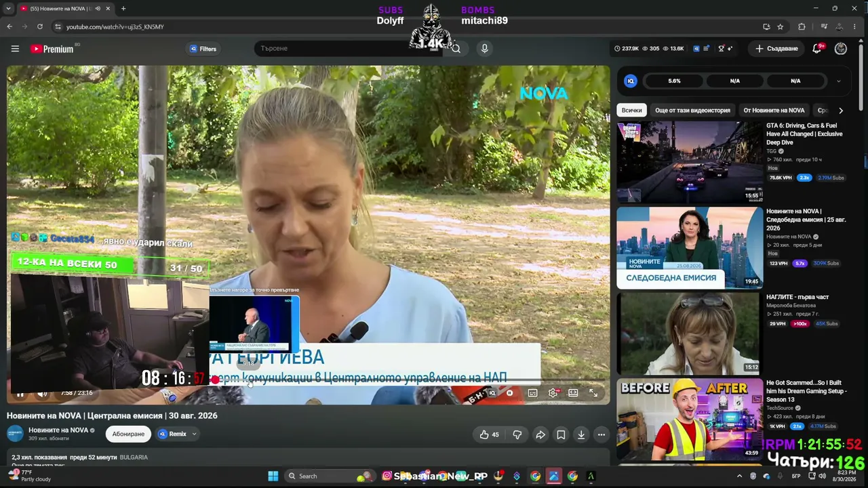
Task: Open the Следобедна емисия video thumbnail
Action: click(x=690, y=248)
